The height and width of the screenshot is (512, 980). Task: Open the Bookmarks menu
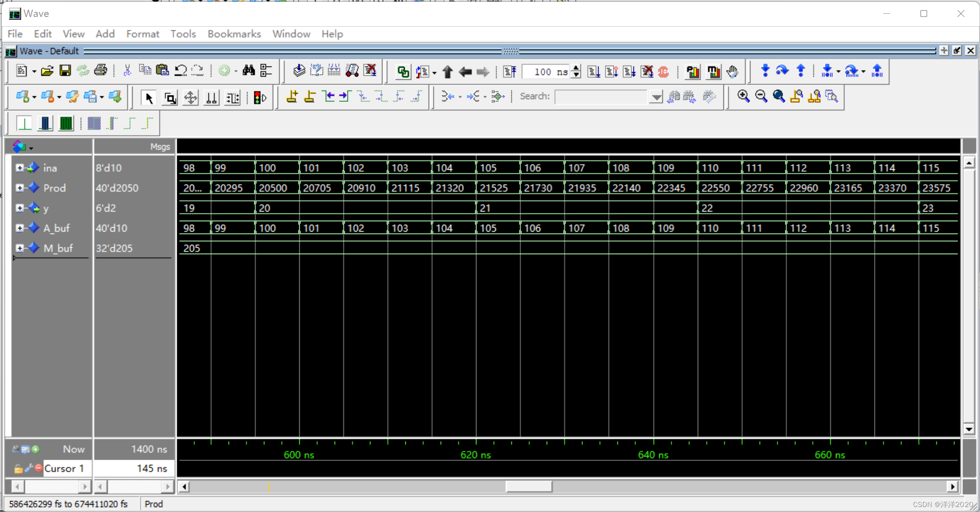coord(234,34)
